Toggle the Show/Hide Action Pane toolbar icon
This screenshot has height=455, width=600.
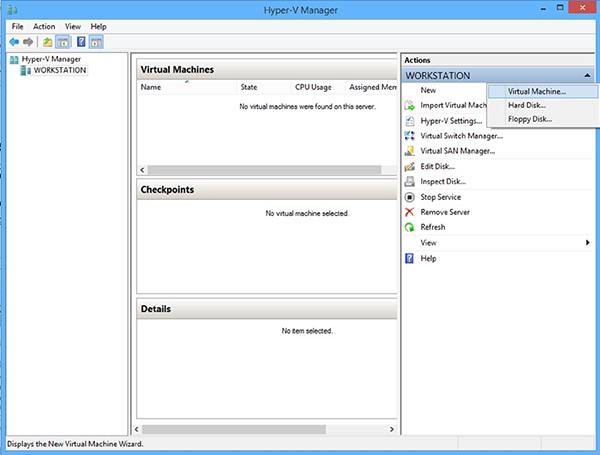(x=96, y=42)
